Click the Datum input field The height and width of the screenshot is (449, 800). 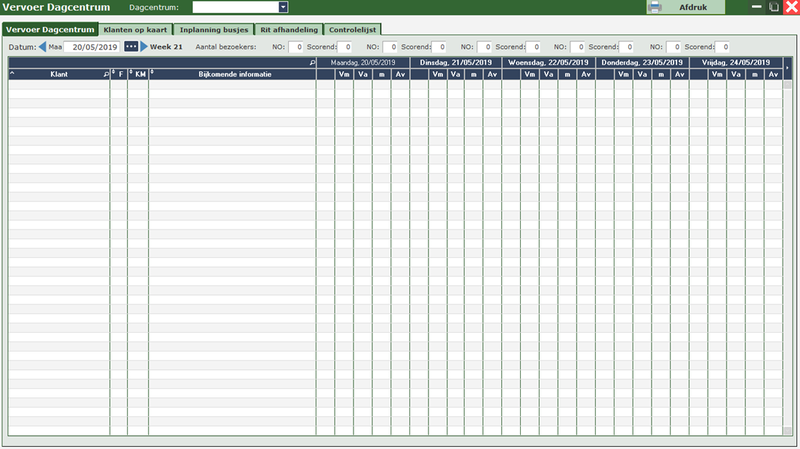click(x=92, y=47)
